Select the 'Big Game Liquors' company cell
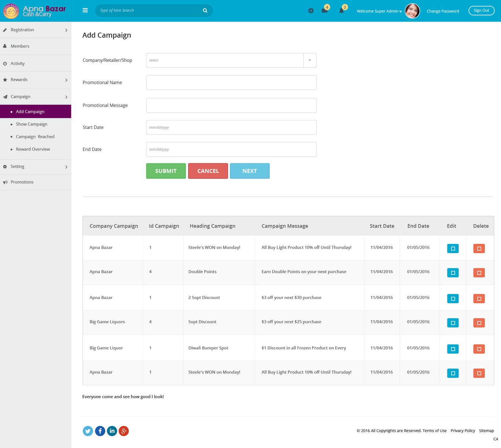The width and height of the screenshot is (501, 448). [107, 322]
